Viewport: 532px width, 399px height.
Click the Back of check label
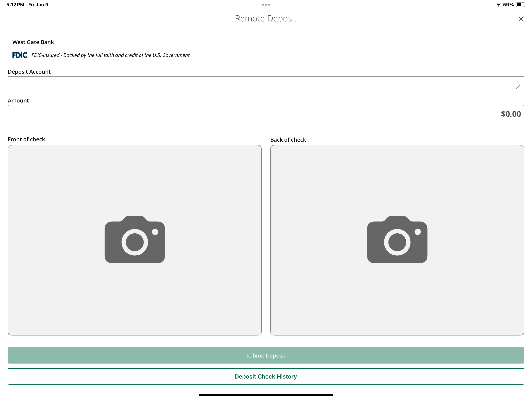[x=288, y=139]
